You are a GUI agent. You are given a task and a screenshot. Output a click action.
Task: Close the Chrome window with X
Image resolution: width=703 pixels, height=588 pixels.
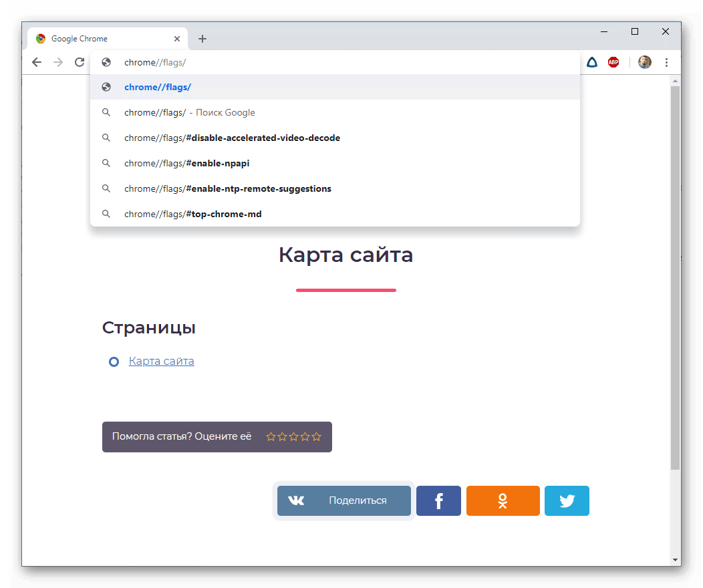[666, 31]
